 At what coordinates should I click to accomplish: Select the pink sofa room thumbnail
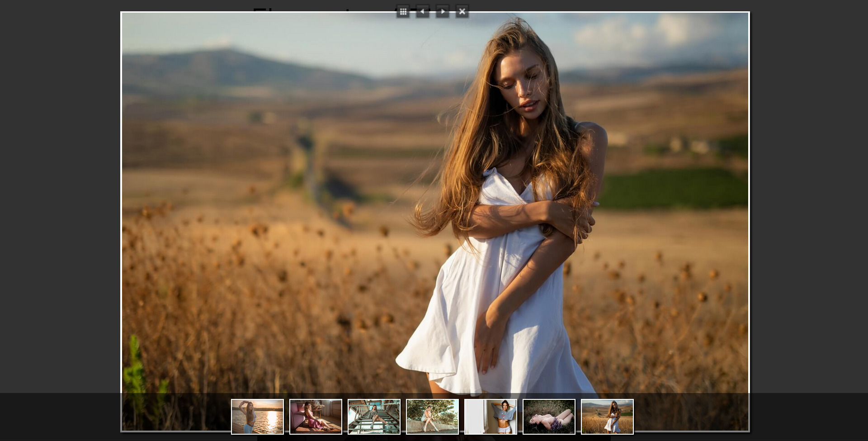[316, 417]
